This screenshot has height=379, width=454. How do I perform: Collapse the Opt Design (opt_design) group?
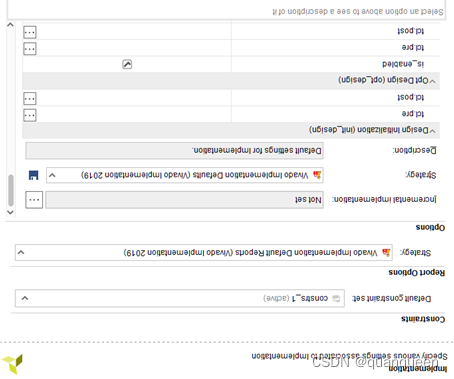click(432, 81)
